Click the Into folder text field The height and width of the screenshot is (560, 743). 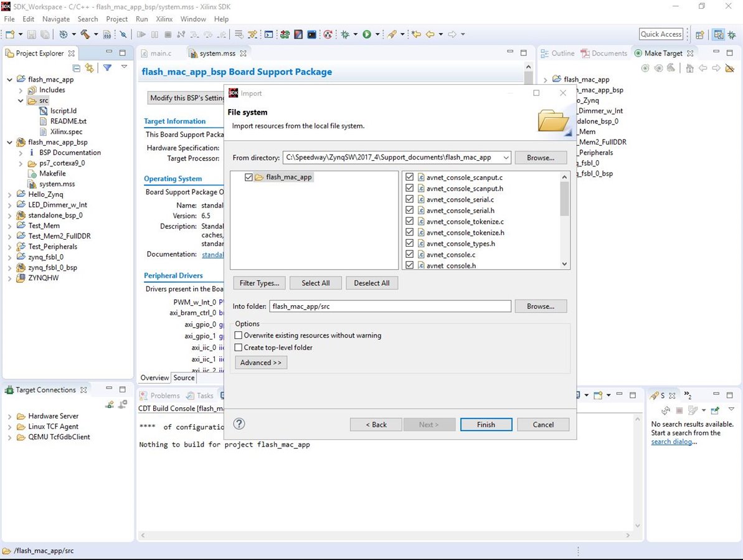[x=390, y=306]
